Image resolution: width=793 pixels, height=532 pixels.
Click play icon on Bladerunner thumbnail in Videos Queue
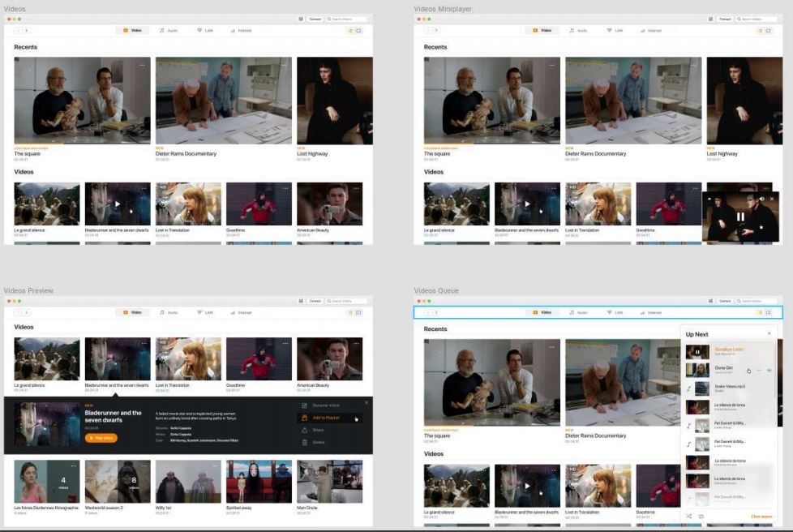[527, 486]
